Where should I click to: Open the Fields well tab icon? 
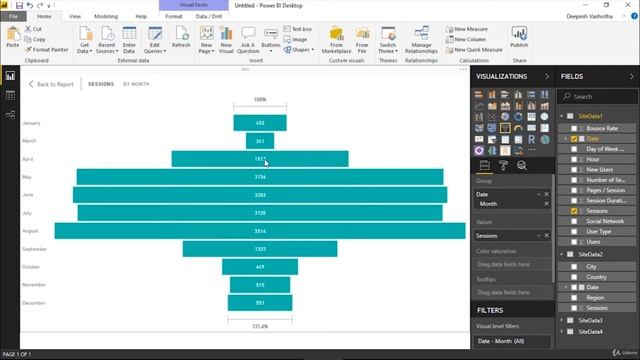484,165
